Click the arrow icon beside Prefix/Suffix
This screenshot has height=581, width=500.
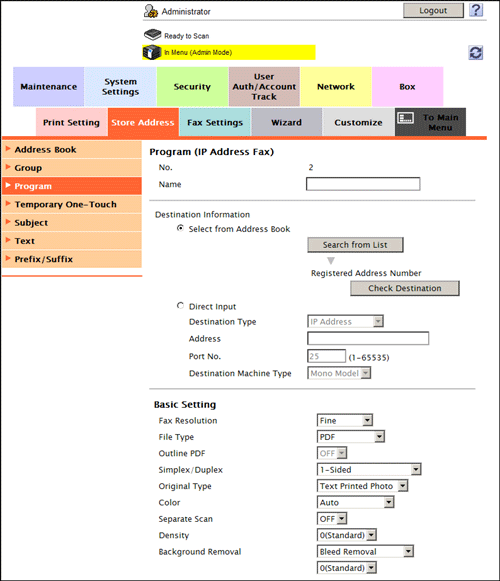click(x=8, y=258)
